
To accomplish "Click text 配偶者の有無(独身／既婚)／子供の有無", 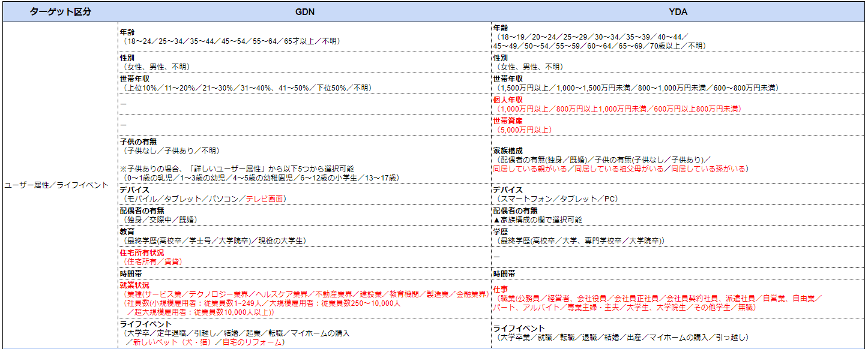I will click(x=601, y=160).
